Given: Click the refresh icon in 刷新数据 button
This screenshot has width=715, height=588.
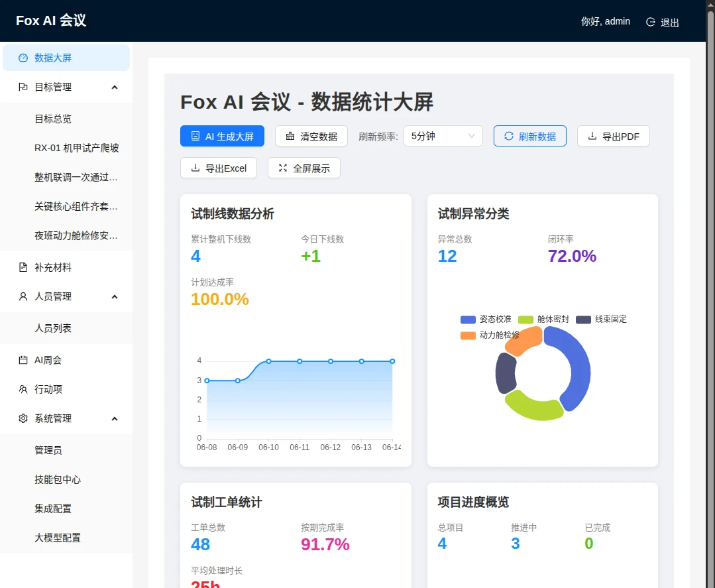Looking at the screenshot, I should coord(509,136).
